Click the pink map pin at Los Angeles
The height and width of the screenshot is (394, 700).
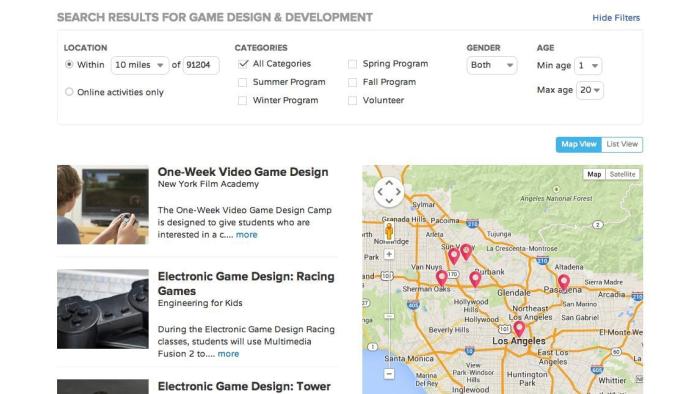click(519, 329)
